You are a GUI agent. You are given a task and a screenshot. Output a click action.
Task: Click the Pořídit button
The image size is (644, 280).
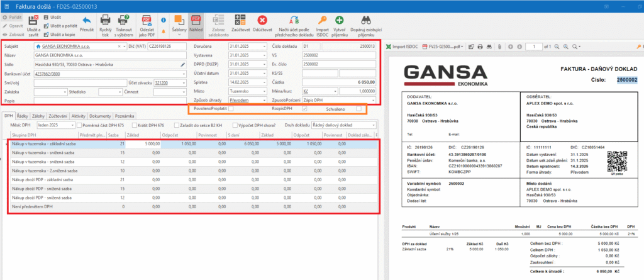tap(12, 17)
